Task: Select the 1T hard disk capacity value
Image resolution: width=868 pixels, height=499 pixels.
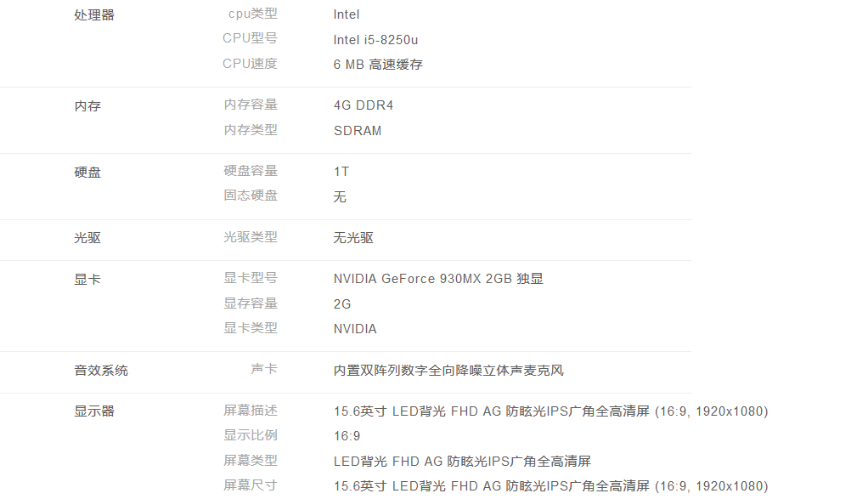Action: tap(341, 172)
